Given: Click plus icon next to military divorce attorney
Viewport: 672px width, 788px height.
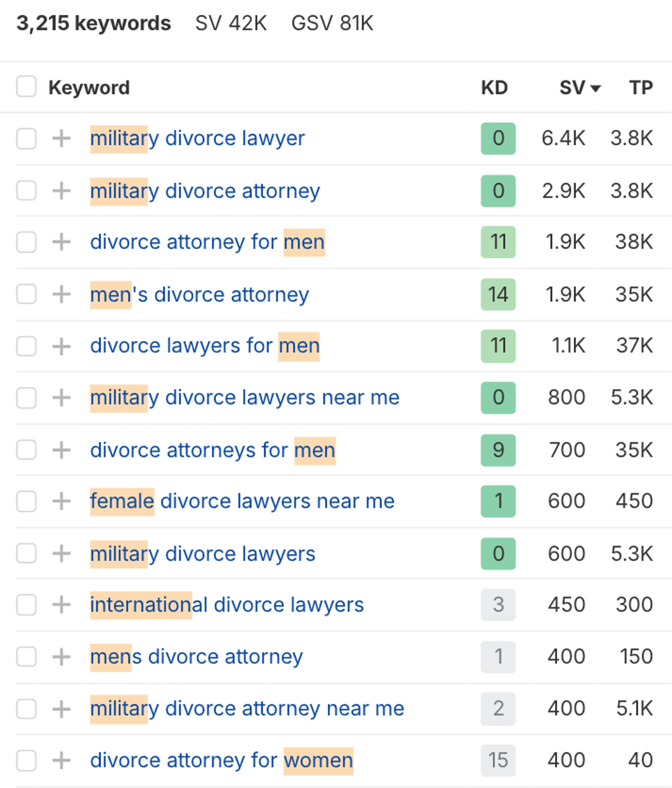Looking at the screenshot, I should [61, 190].
